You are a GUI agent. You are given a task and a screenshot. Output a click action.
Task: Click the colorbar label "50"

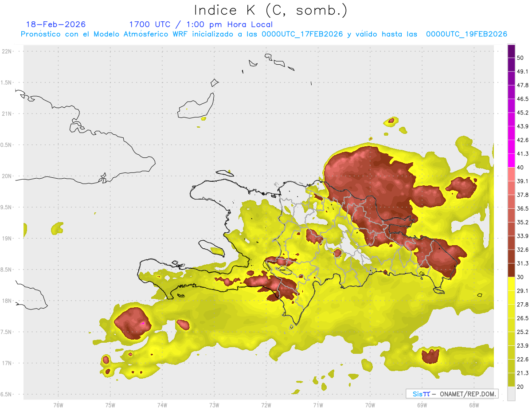pos(520,58)
